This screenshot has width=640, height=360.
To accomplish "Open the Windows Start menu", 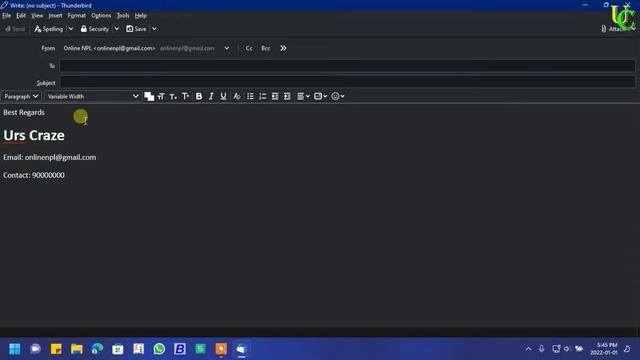I will pyautogui.click(x=15, y=349).
